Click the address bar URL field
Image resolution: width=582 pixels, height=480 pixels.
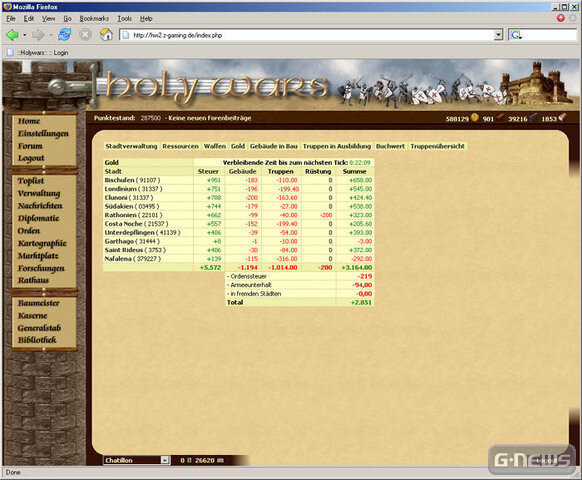pos(312,35)
